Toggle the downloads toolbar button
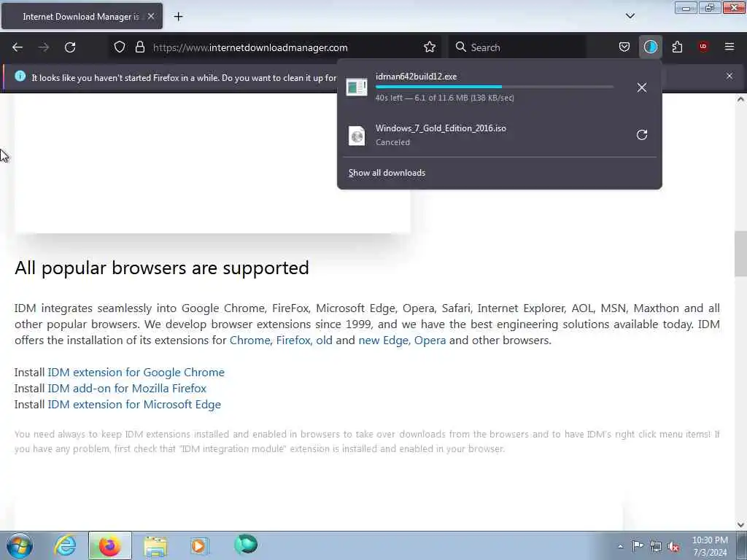The height and width of the screenshot is (560, 747). point(650,47)
